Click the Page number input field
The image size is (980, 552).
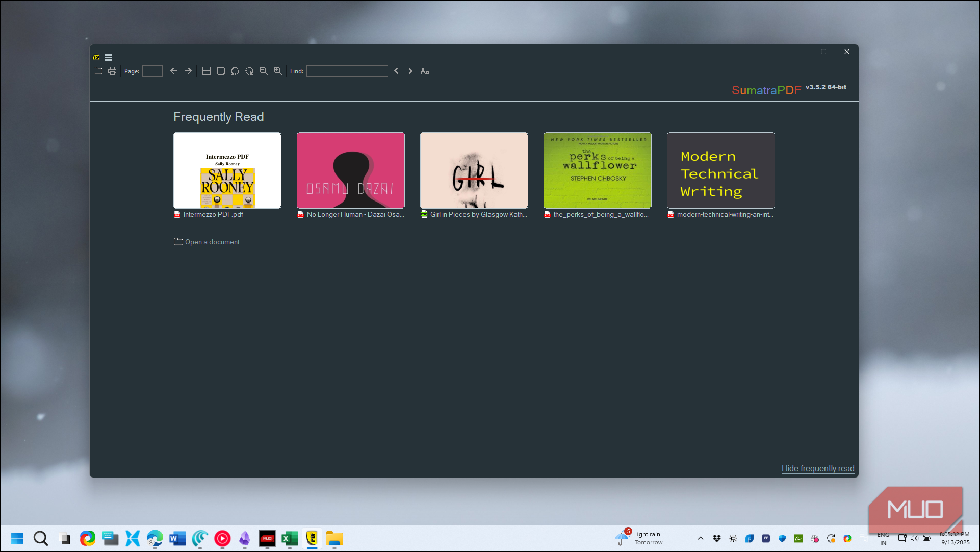coord(152,71)
